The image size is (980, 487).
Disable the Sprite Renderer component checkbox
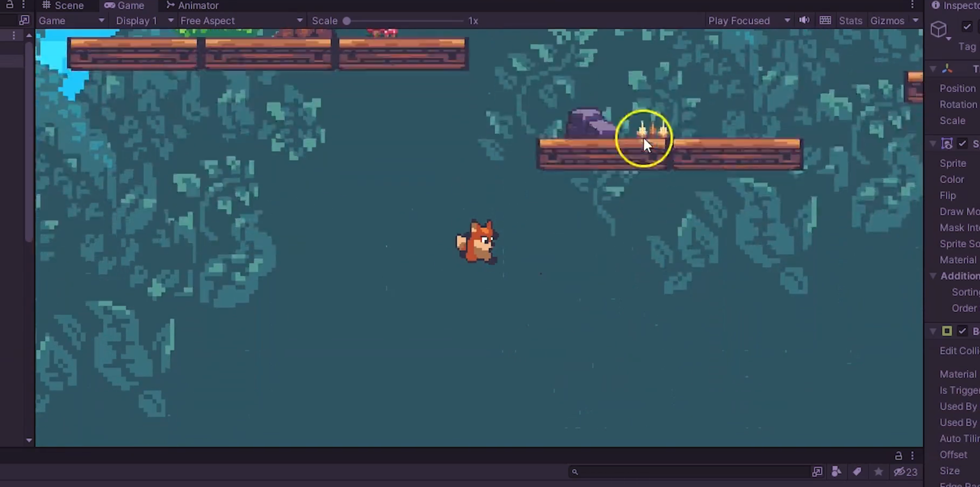point(962,144)
